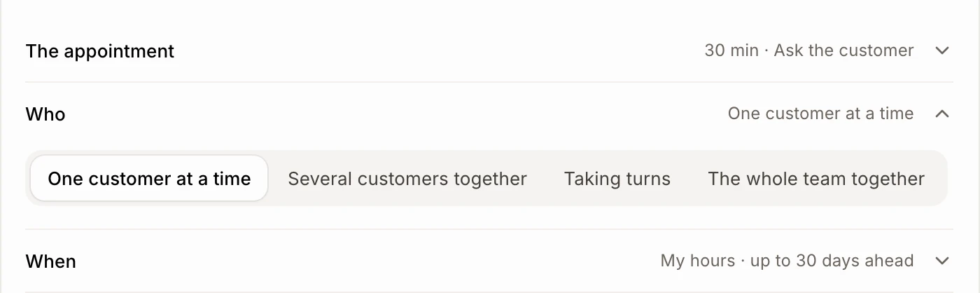This screenshot has height=293, width=980.
Task: Click the gray Who summary "One customer at a time"
Action: pyautogui.click(x=820, y=114)
